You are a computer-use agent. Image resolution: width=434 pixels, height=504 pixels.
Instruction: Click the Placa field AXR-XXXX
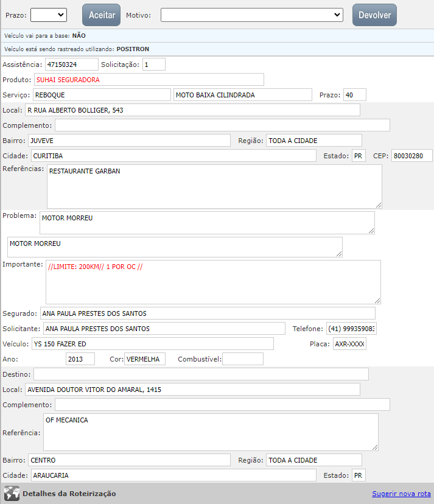(x=349, y=344)
